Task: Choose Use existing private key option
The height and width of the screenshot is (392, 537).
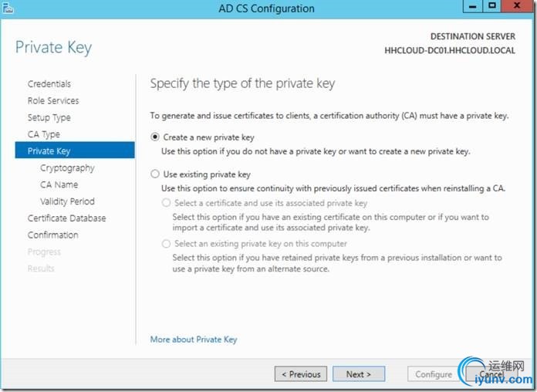Action: [155, 174]
